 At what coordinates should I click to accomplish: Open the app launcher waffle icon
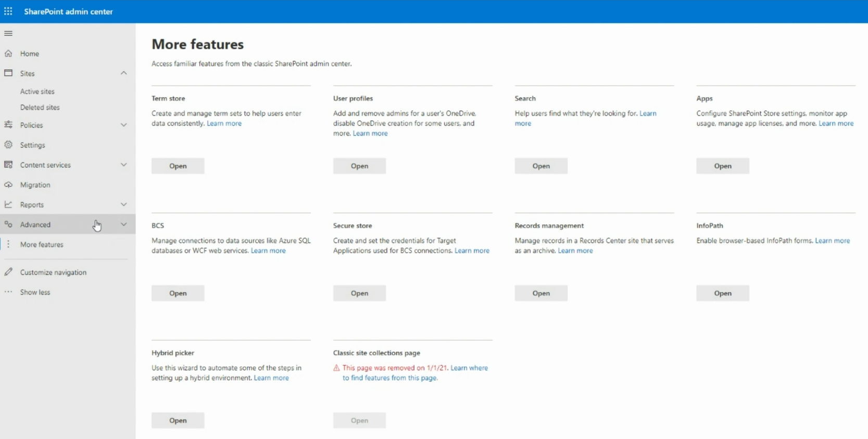click(x=8, y=11)
